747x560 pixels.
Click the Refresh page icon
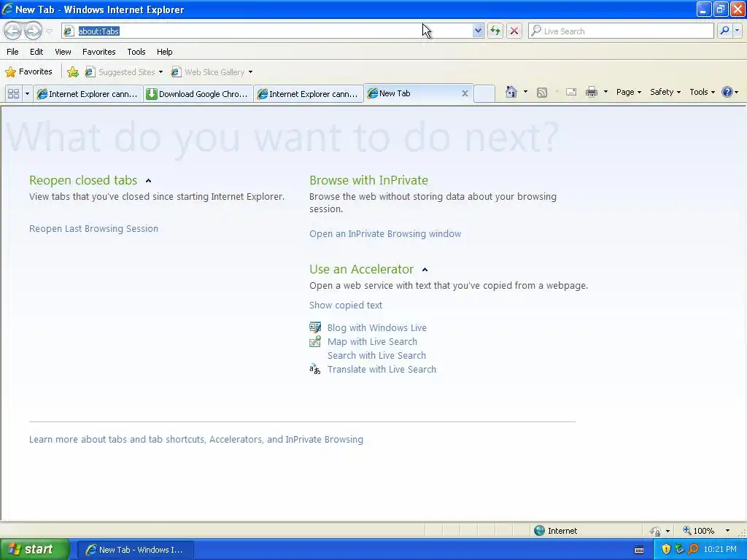(495, 31)
